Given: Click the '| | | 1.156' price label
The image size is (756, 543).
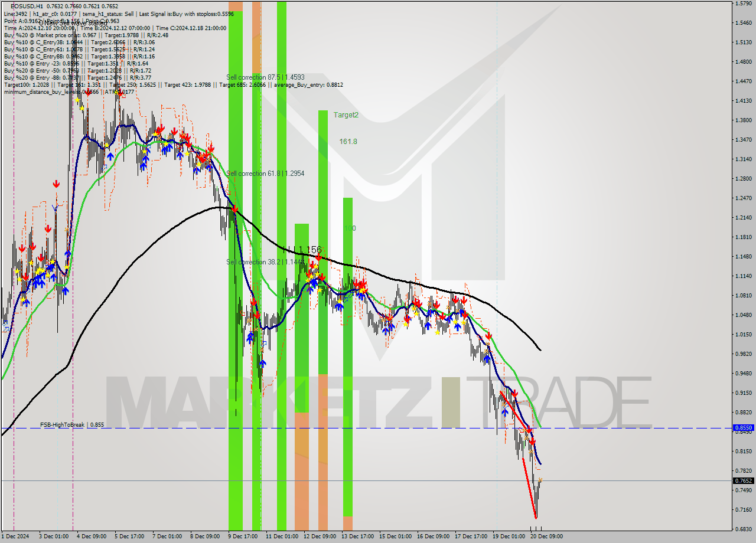Looking at the screenshot, I should tap(302, 250).
